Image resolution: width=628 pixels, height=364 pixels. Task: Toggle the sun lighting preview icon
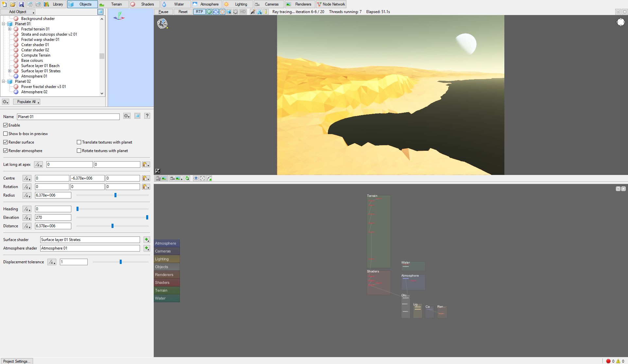coord(222,12)
